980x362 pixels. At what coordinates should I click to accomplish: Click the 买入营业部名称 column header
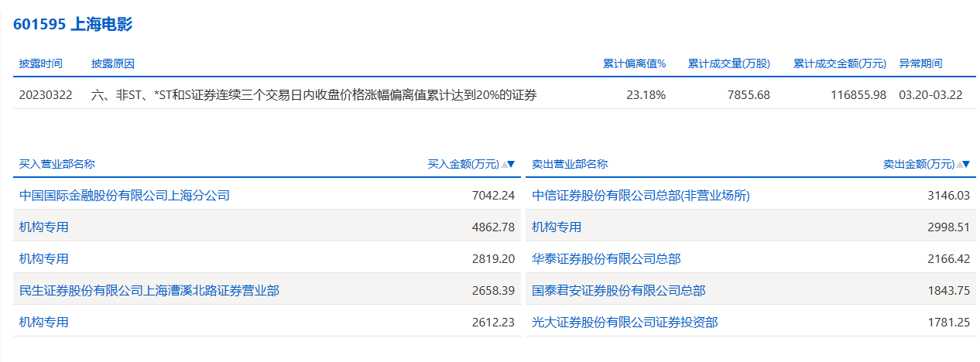point(57,164)
